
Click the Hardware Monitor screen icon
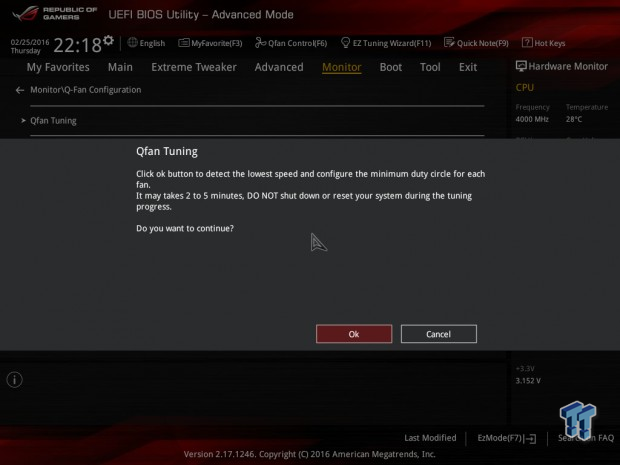pyautogui.click(x=521, y=66)
